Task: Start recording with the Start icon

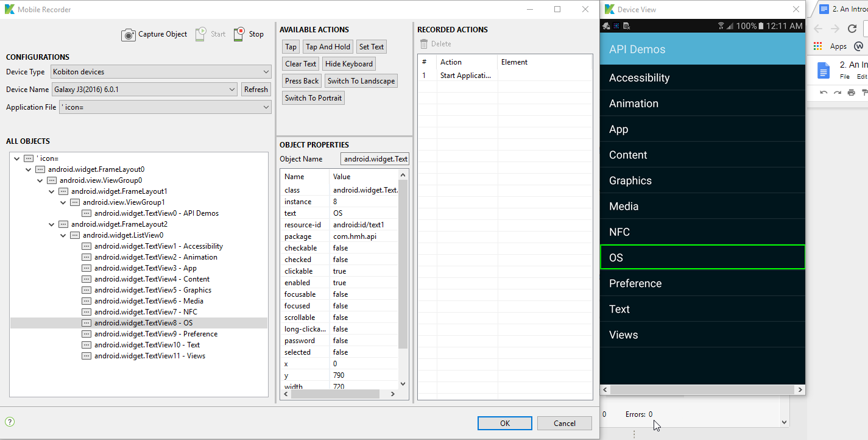Action: tap(200, 34)
